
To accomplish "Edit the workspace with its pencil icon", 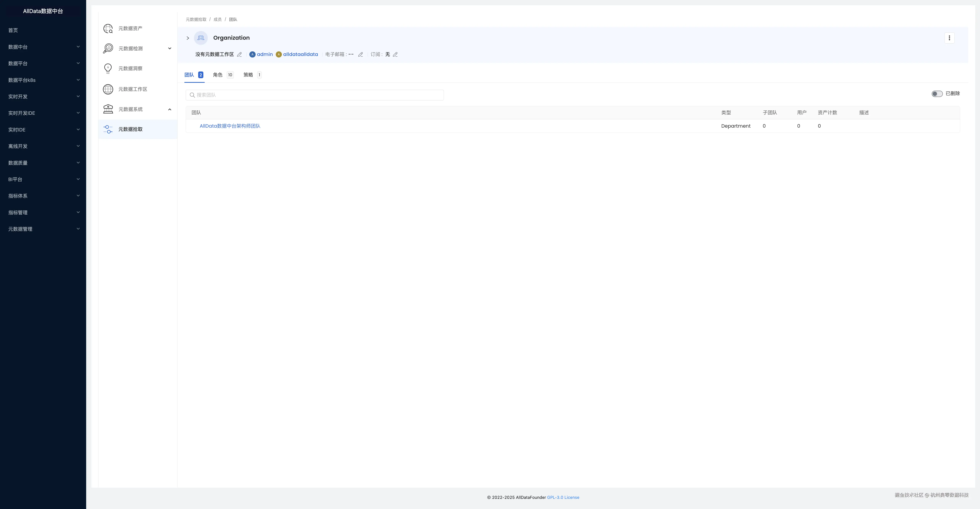I will click(239, 54).
